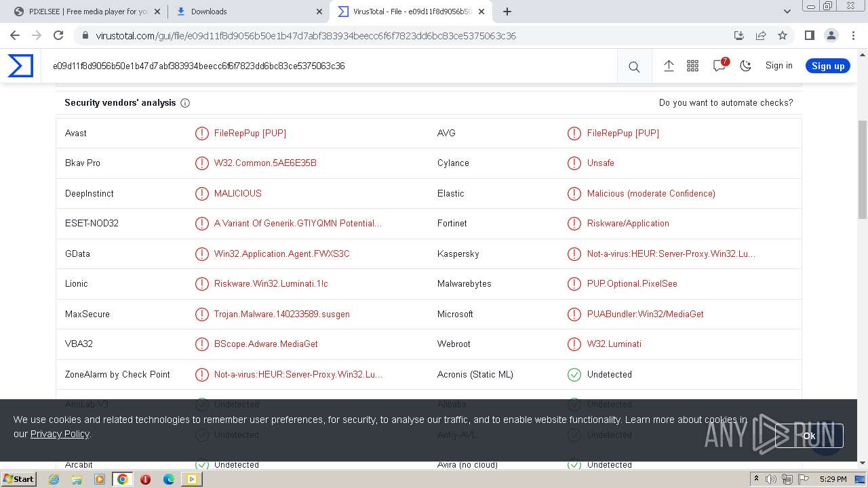Viewport: 868px width, 488px height.
Task: Click the hash text in VirusTotal search field
Action: pos(199,66)
